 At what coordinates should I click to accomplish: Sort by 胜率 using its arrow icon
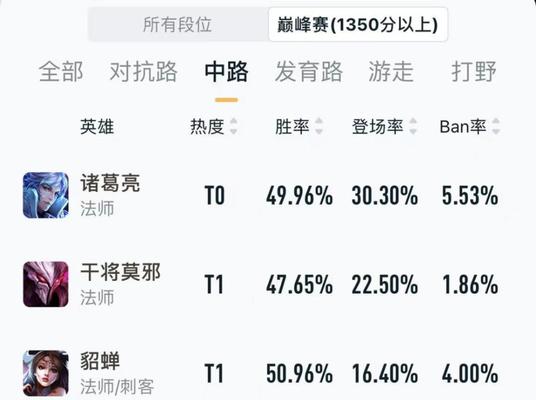click(x=319, y=126)
